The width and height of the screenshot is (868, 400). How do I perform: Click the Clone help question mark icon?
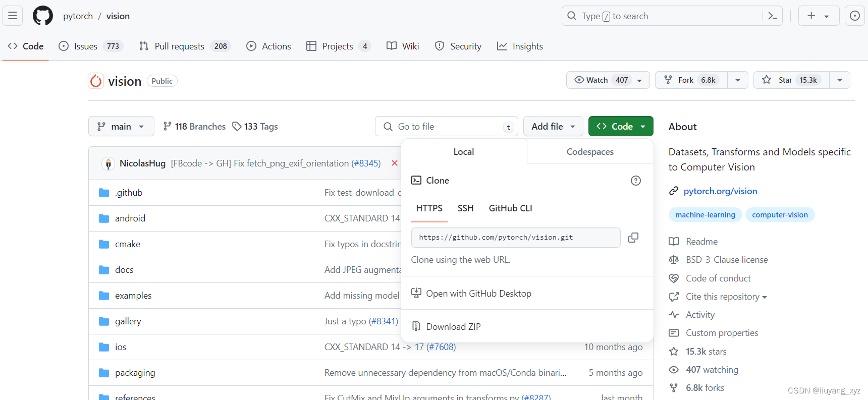636,181
